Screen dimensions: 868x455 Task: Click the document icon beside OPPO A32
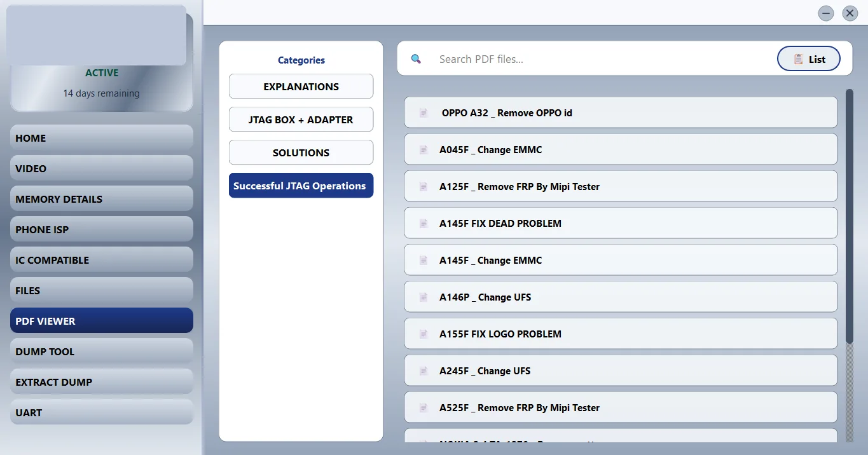click(x=424, y=112)
